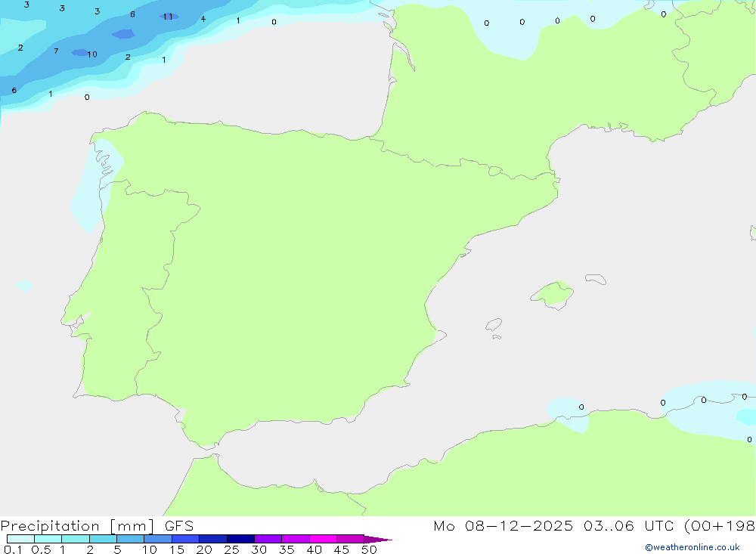Image resolution: width=756 pixels, height=554 pixels.
Task: Click the legend label '20'
Action: pos(204,549)
